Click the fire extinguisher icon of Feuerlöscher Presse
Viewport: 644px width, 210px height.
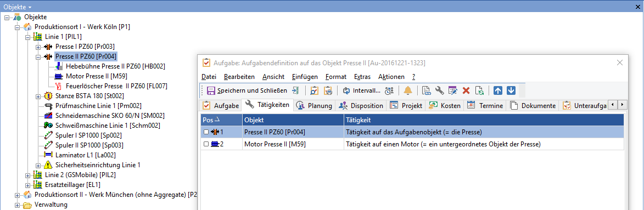click(58, 86)
